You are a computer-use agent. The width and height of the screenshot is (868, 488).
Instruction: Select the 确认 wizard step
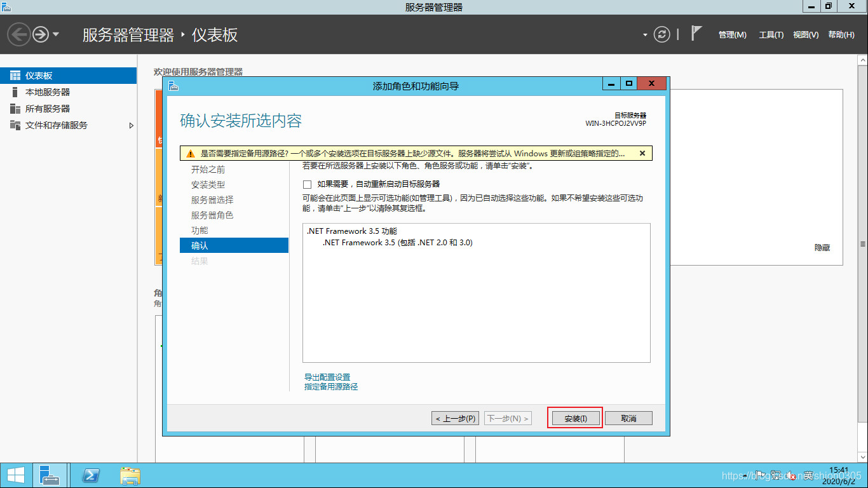tap(234, 245)
